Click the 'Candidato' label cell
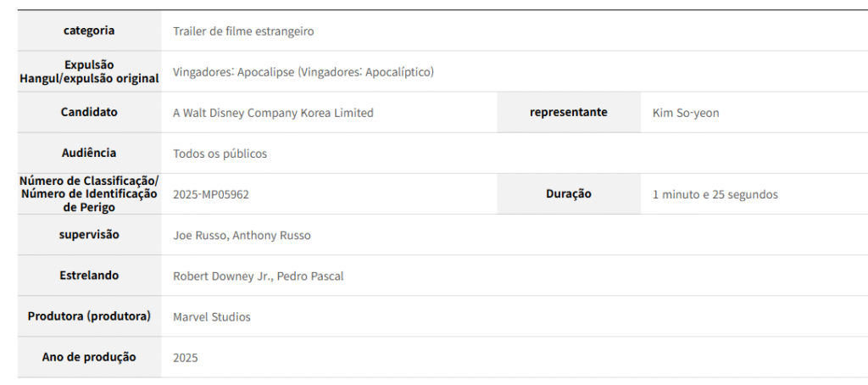The width and height of the screenshot is (868, 385). 89,112
